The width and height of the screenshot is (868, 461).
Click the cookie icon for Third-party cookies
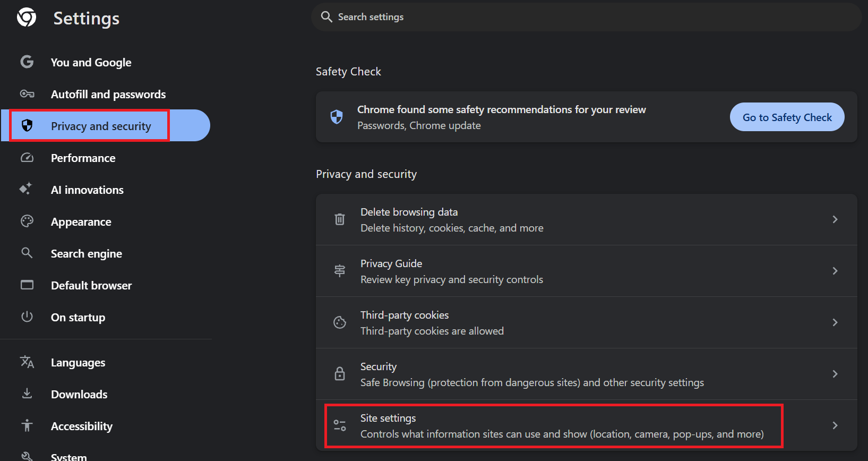point(340,322)
